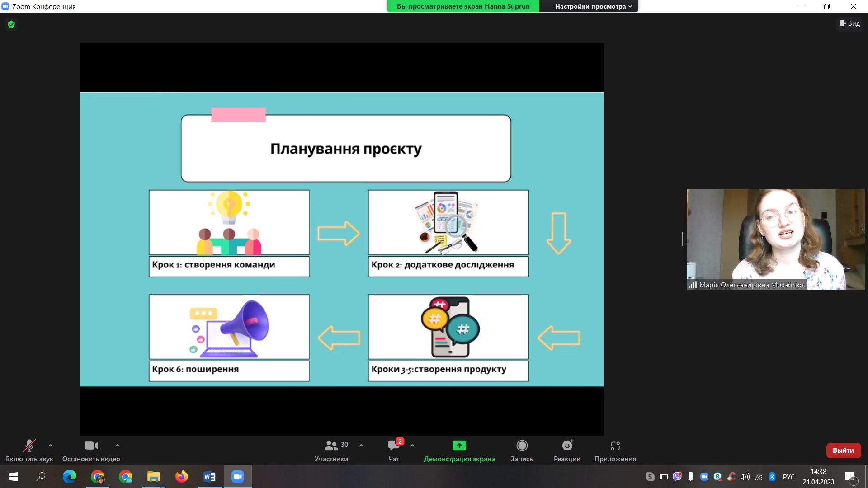Open the Приложения apps panel
The image size is (868, 488).
pos(615,450)
